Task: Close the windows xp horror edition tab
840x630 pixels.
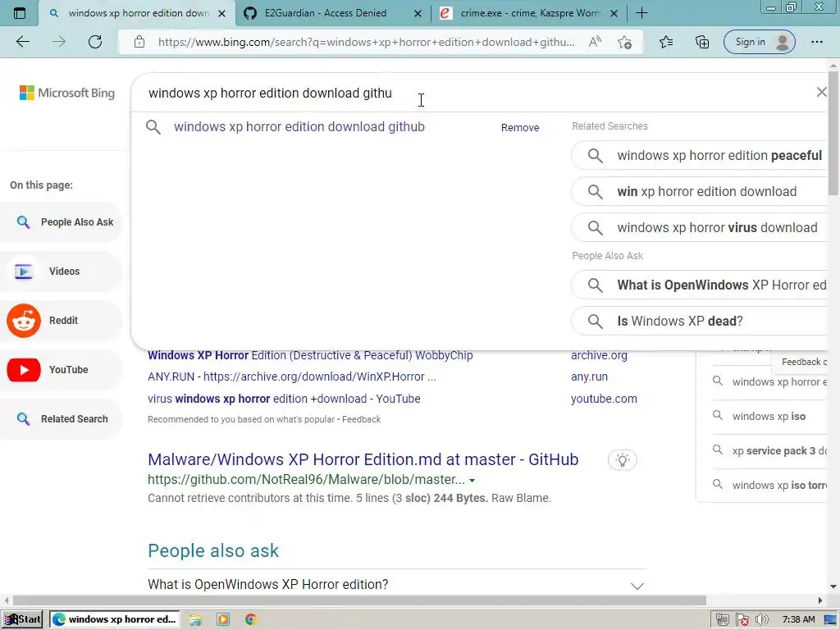Action: (x=221, y=13)
